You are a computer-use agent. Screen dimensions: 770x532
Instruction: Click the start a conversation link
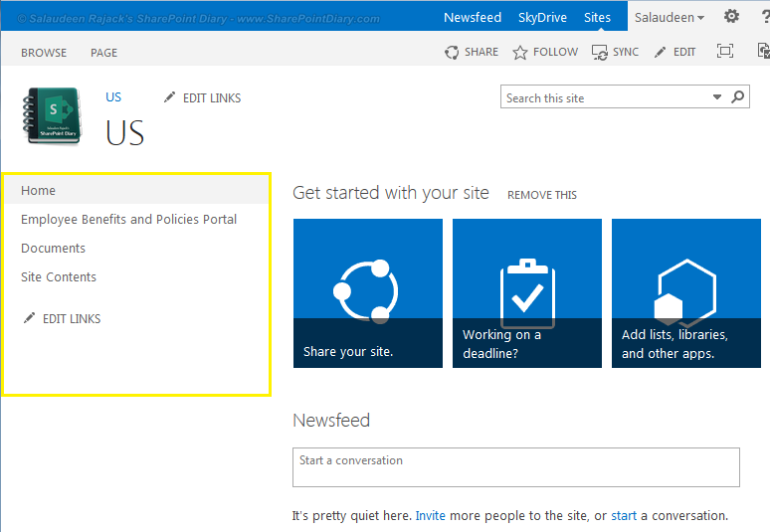coord(624,516)
